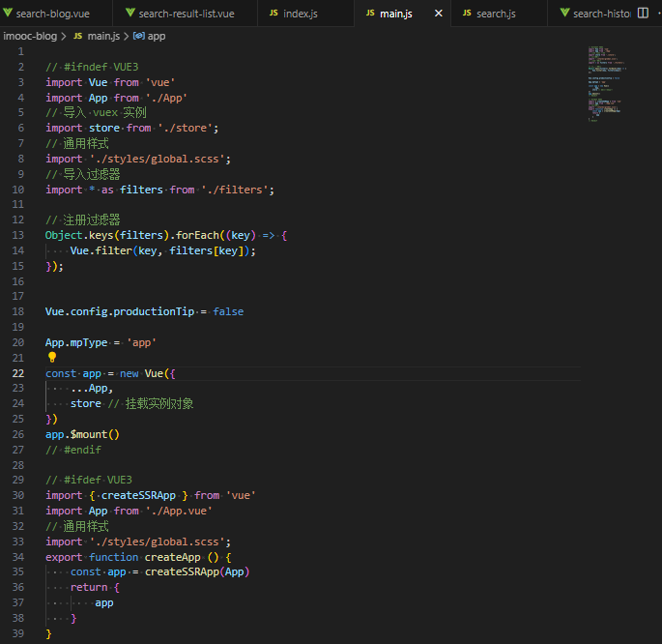
Task: Click the variable symbol icon in breadcrumb
Action: click(x=139, y=36)
